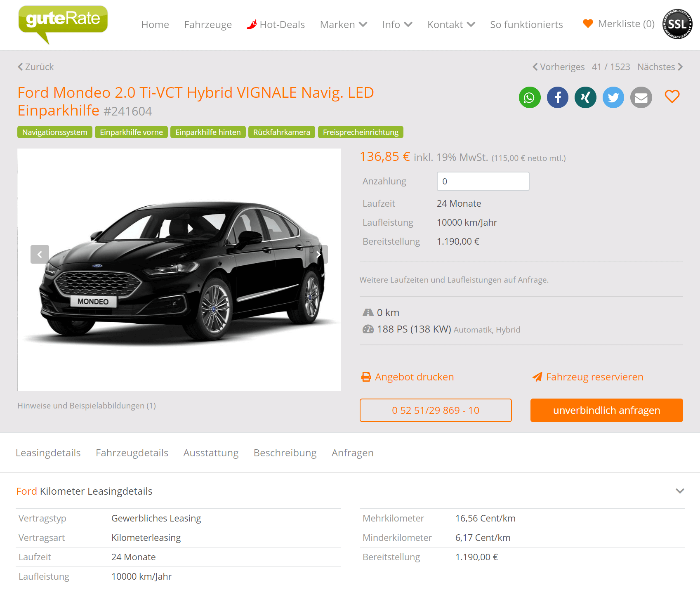Collapse the Ford Kilometer Leasingdetails section
Screen dimensions: 700x590
[x=680, y=491]
